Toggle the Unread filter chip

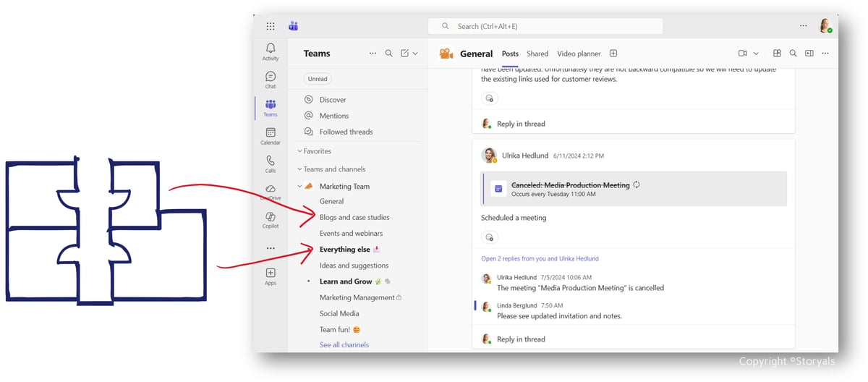coord(318,79)
